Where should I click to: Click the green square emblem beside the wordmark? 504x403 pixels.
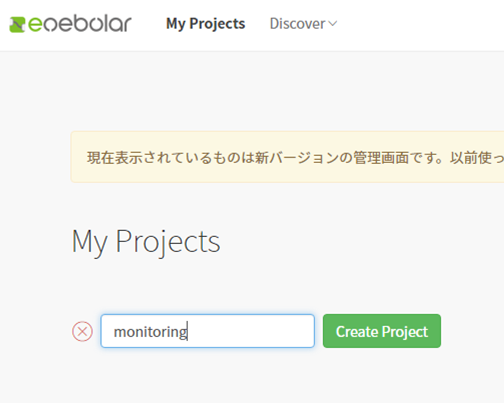tap(17, 25)
